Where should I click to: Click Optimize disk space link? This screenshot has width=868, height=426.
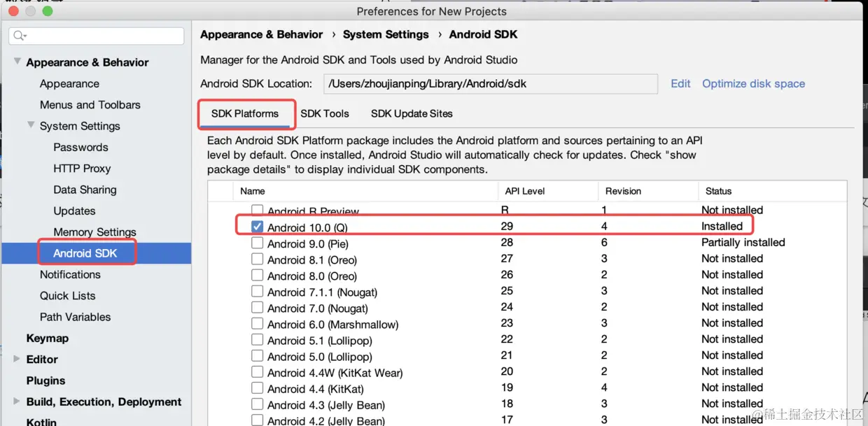[753, 83]
